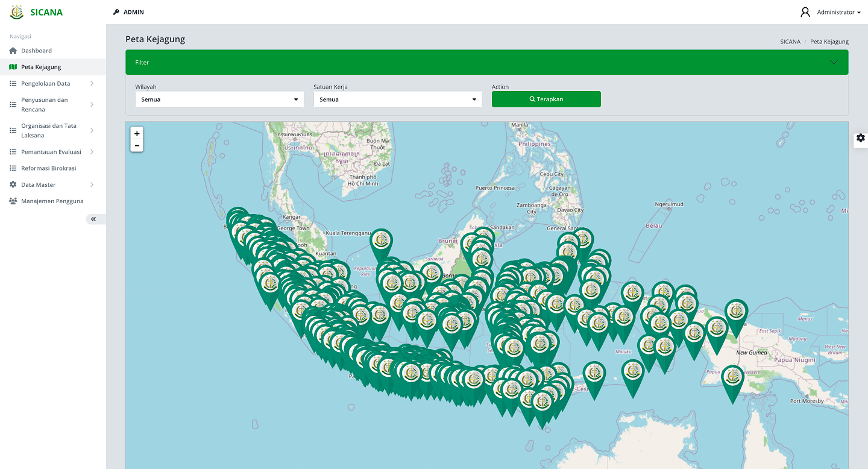Click the Peta Kejagung page heading
Viewport: 868px width, 469px height.
pyautogui.click(x=155, y=39)
